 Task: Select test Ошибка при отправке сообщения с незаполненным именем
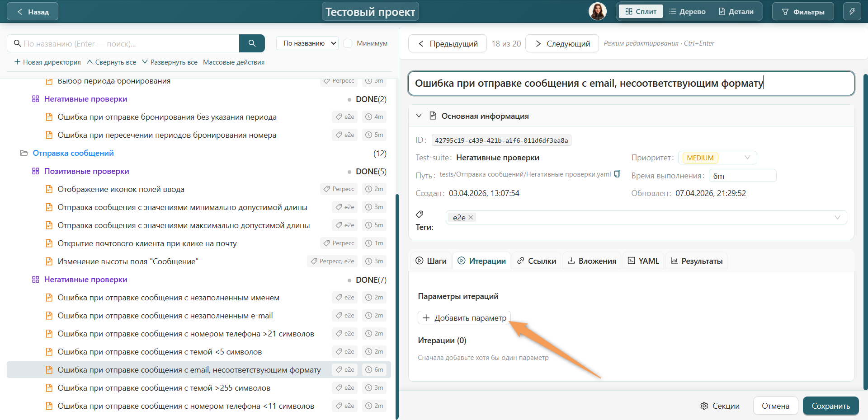coord(168,298)
